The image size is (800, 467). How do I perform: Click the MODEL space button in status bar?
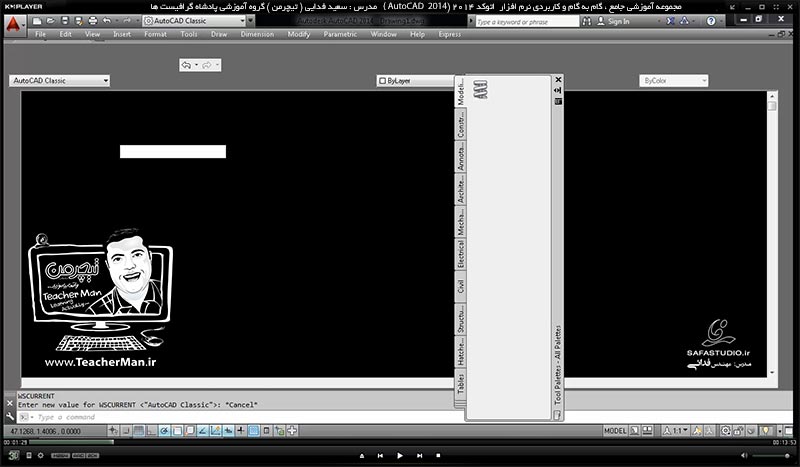[x=615, y=431]
